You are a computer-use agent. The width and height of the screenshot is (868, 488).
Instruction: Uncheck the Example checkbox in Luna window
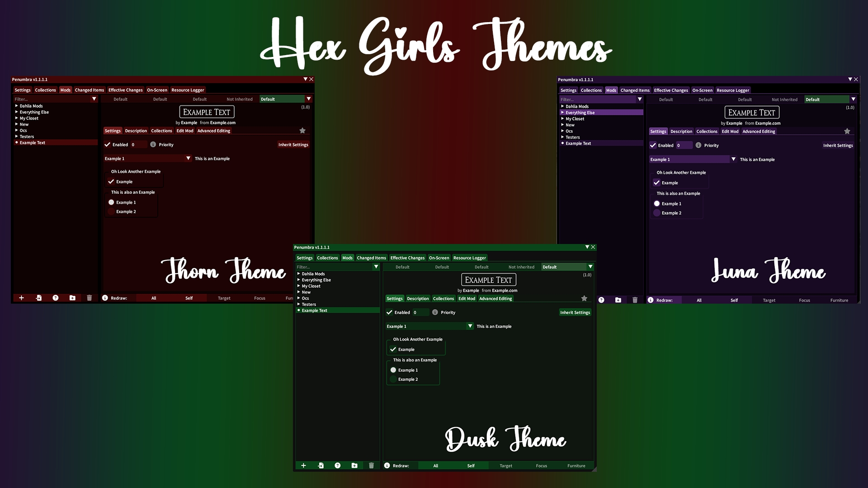pos(656,183)
